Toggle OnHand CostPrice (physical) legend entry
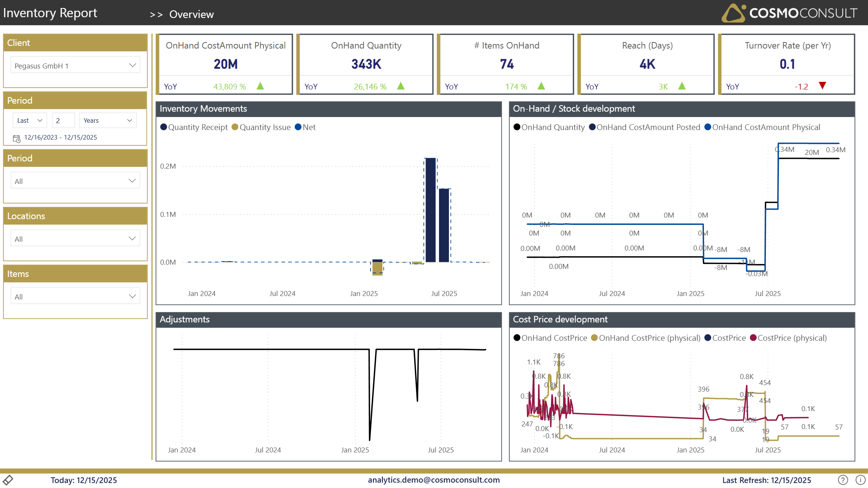The height and width of the screenshot is (488, 868). (645, 338)
